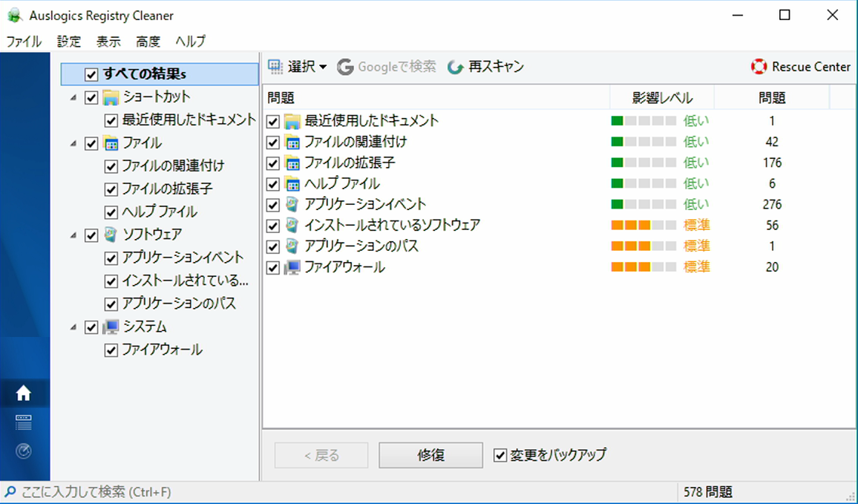Collapse the ショートカット tree node
The image size is (858, 504).
click(x=72, y=99)
